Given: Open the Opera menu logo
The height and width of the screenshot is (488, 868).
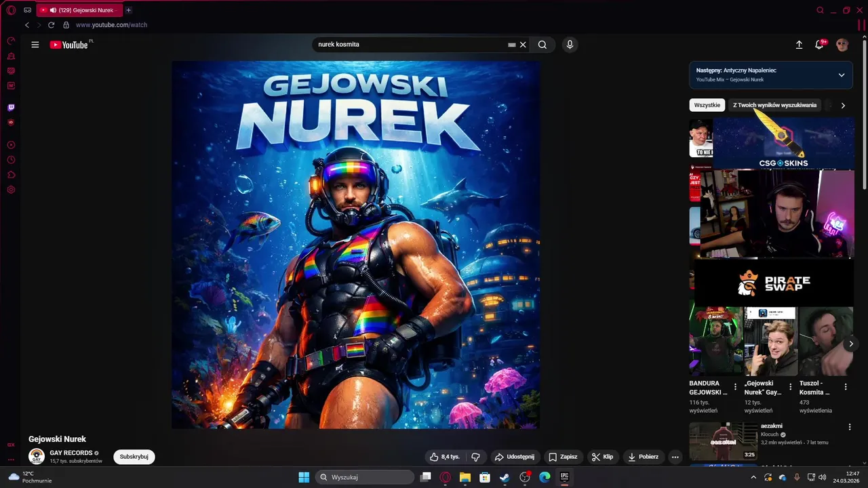Looking at the screenshot, I should point(11,10).
